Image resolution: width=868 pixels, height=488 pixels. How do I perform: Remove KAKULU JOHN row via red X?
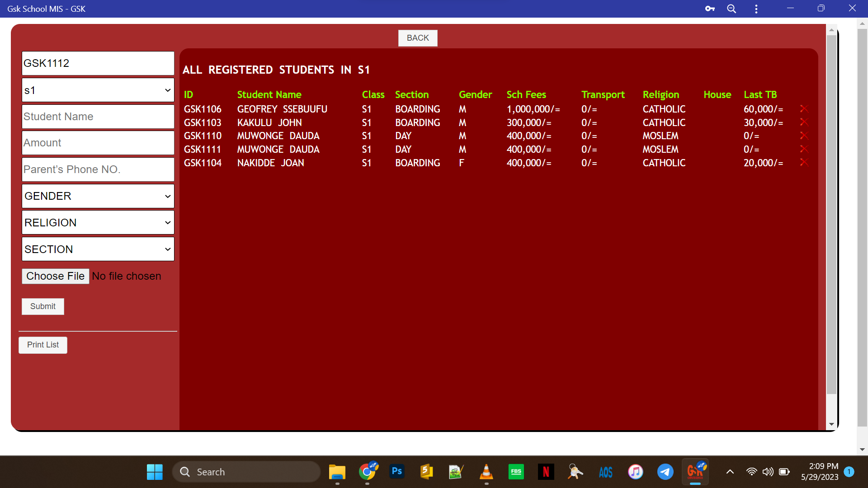tap(804, 122)
